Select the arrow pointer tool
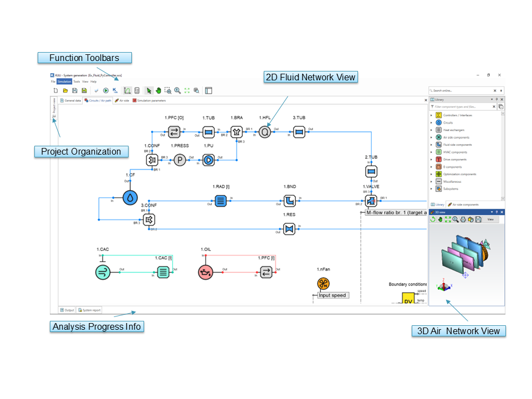This screenshot has width=532, height=399. click(x=149, y=90)
